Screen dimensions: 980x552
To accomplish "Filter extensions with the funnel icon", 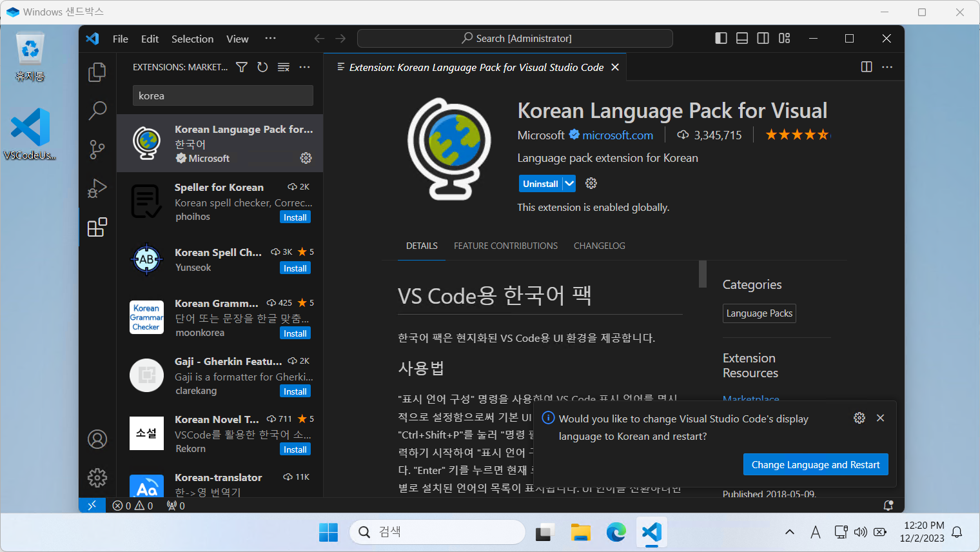I will (242, 67).
